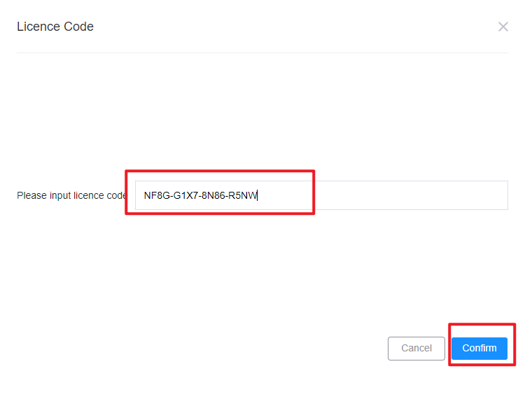The height and width of the screenshot is (420, 525).
Task: Submit the licence using the blue Confirm button
Action: point(479,349)
